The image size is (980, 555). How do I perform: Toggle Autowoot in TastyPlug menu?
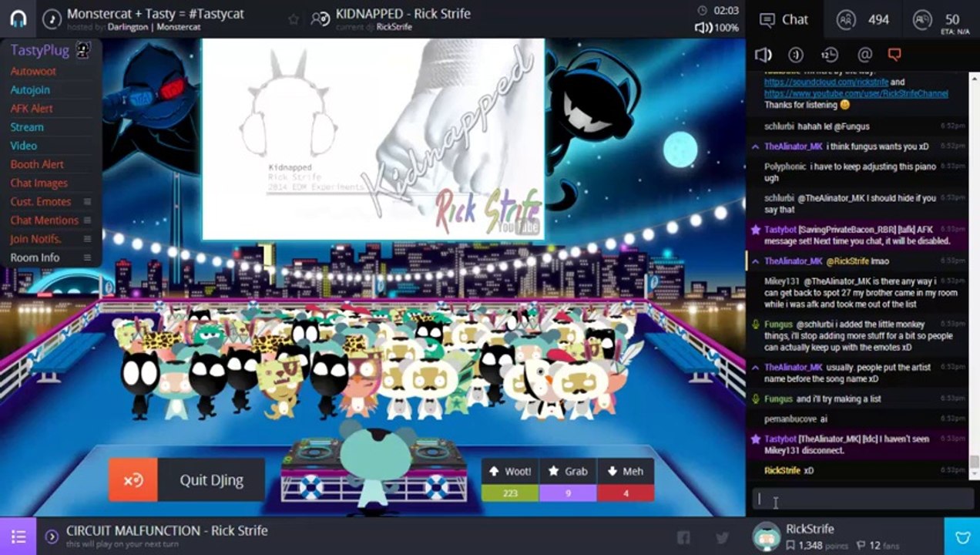(33, 71)
